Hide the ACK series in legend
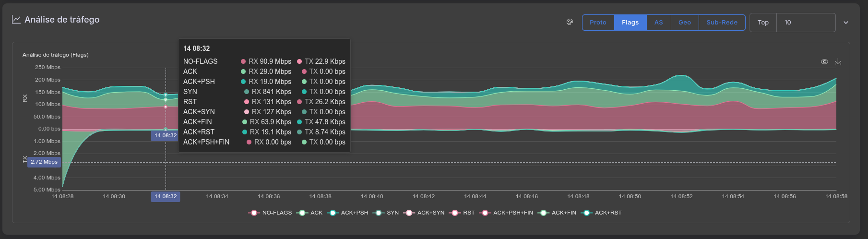The height and width of the screenshot is (239, 868). click(x=310, y=213)
